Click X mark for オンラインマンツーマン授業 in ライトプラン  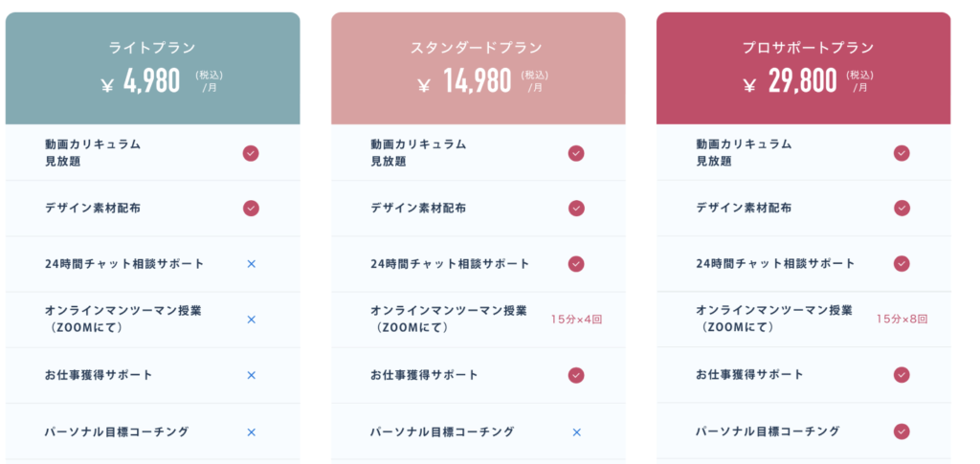[252, 320]
